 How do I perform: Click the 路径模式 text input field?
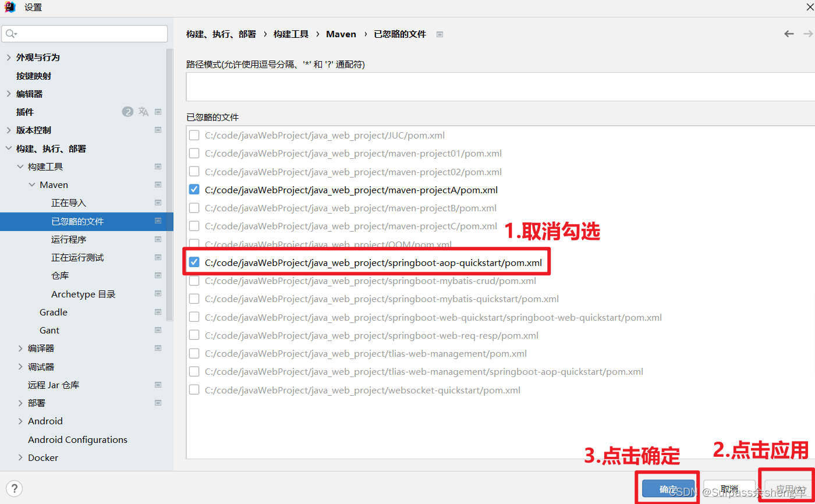click(501, 87)
